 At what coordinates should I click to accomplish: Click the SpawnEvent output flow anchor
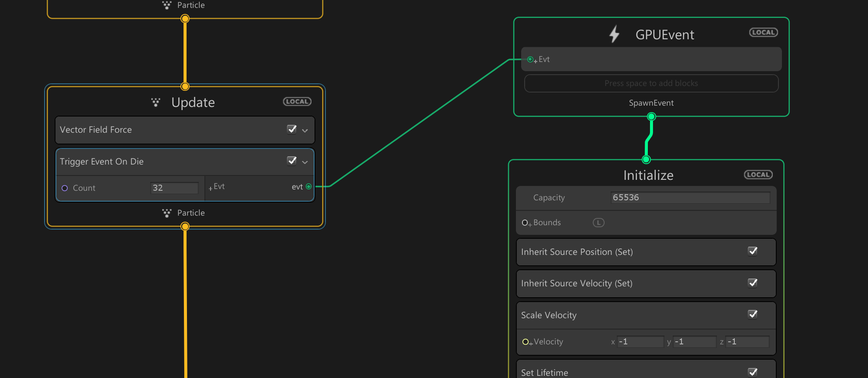pos(651,117)
